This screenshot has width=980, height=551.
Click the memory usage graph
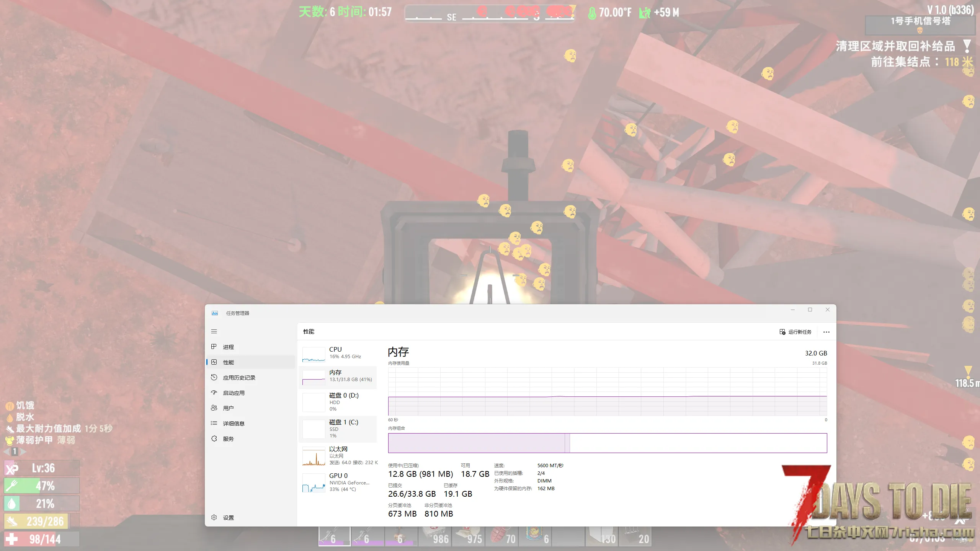(608, 392)
